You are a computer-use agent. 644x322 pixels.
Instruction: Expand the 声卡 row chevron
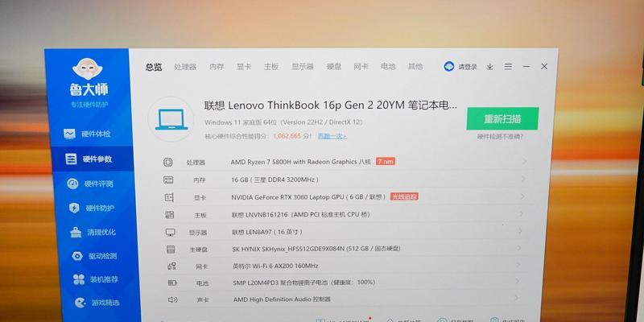(517, 298)
